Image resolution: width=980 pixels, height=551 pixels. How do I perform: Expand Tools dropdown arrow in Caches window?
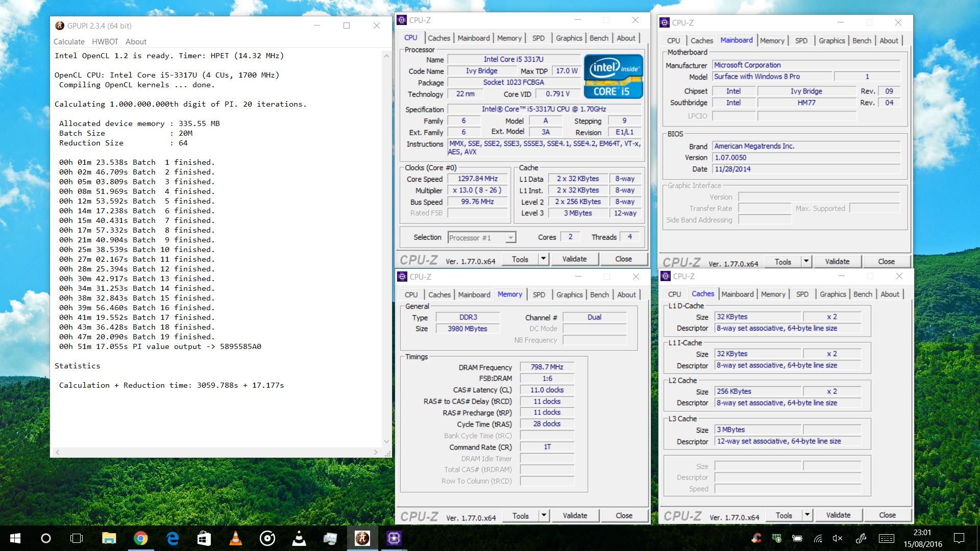tap(807, 515)
